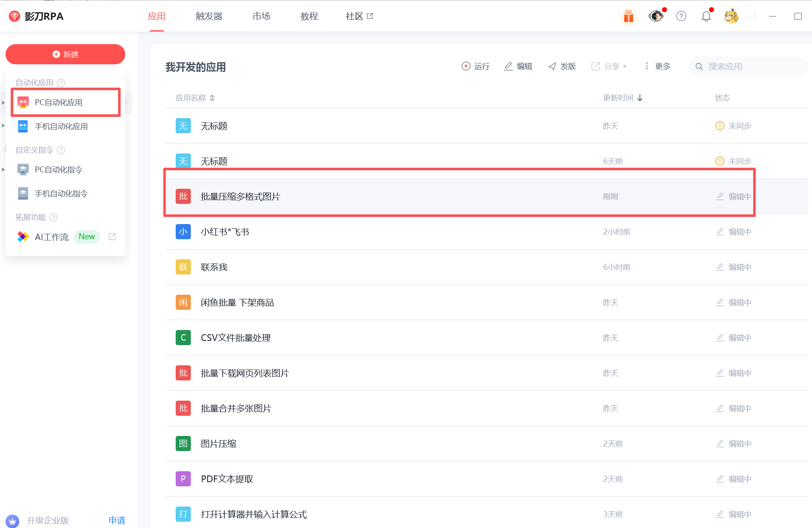Viewport: 812px width, 528px height.
Task: Expand PC自动化指令 tree arrow
Action: (3, 170)
